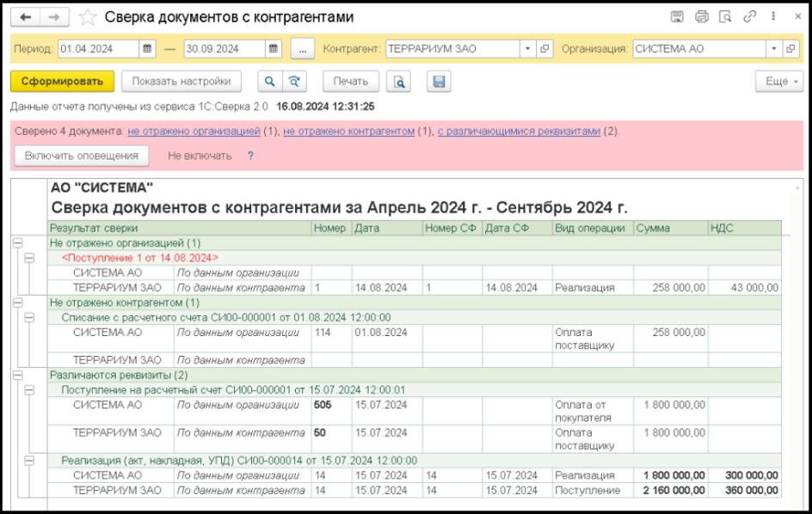This screenshot has height=514, width=812.
Task: Open print preview icon next to Печать
Action: [x=400, y=82]
